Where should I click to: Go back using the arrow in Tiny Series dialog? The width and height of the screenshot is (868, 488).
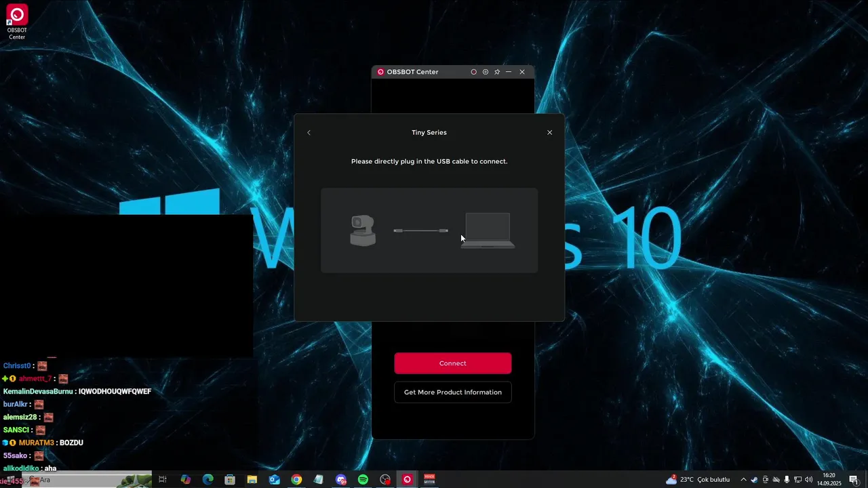click(309, 132)
